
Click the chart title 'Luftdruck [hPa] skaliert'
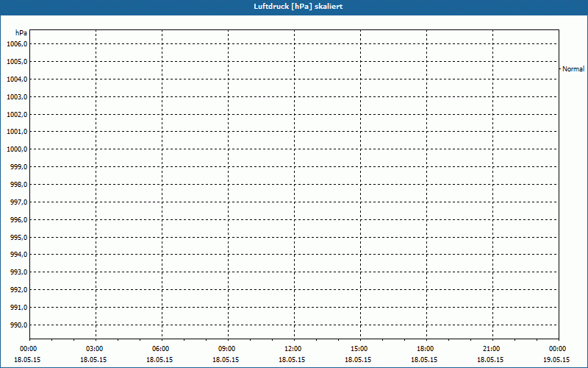(x=298, y=7)
